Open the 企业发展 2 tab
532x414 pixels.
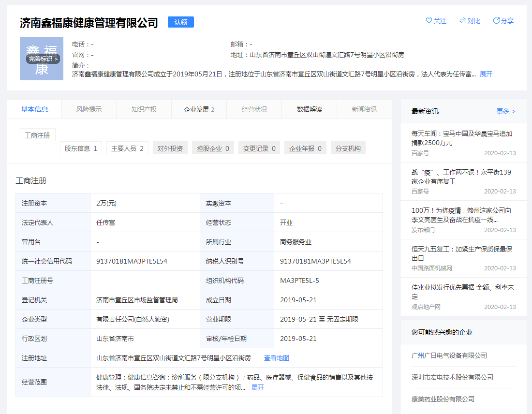pos(199,109)
